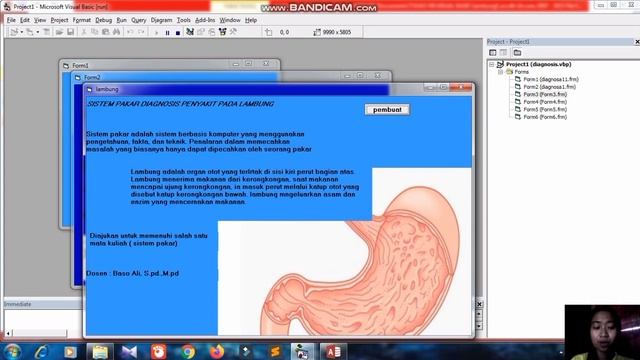Open Google Chrome from taskbar

click(x=188, y=351)
